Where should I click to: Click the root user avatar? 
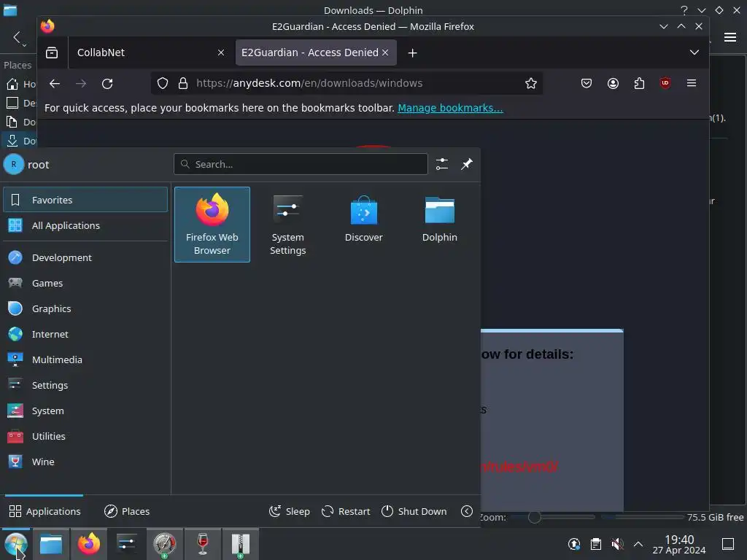[14, 164]
